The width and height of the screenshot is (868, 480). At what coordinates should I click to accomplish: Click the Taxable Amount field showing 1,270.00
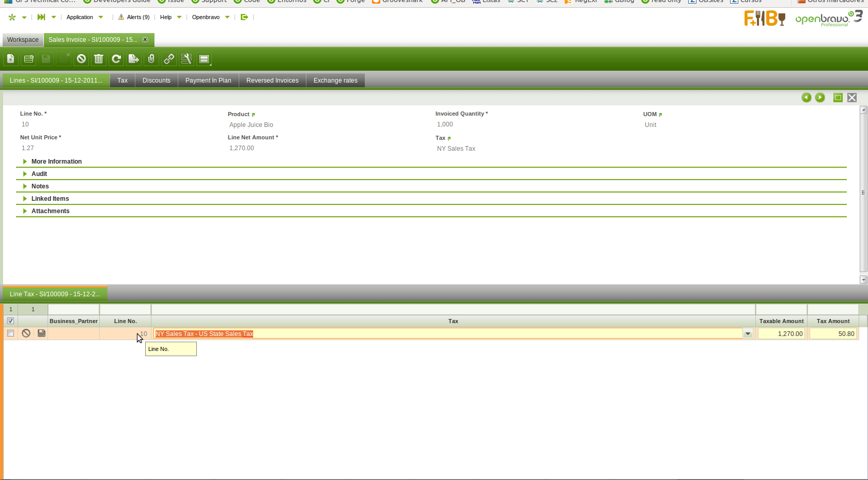[x=781, y=334]
